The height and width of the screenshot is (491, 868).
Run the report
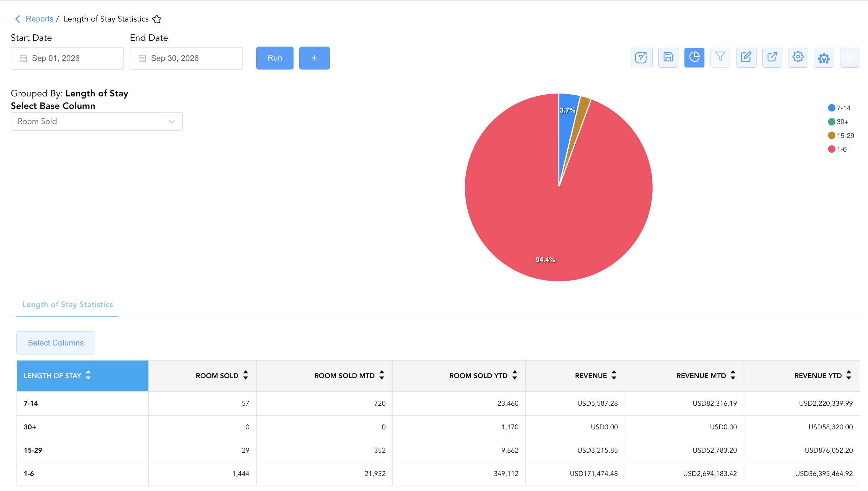pos(275,58)
